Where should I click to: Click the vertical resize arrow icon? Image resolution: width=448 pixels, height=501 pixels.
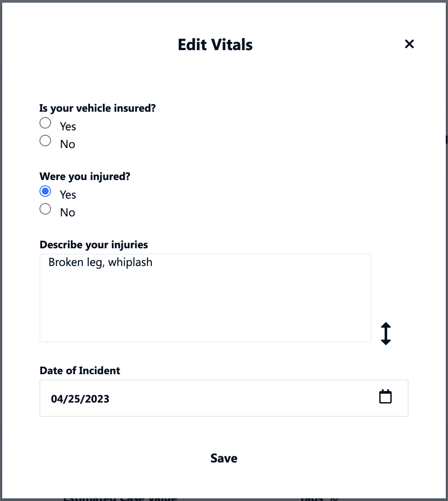pos(386,333)
